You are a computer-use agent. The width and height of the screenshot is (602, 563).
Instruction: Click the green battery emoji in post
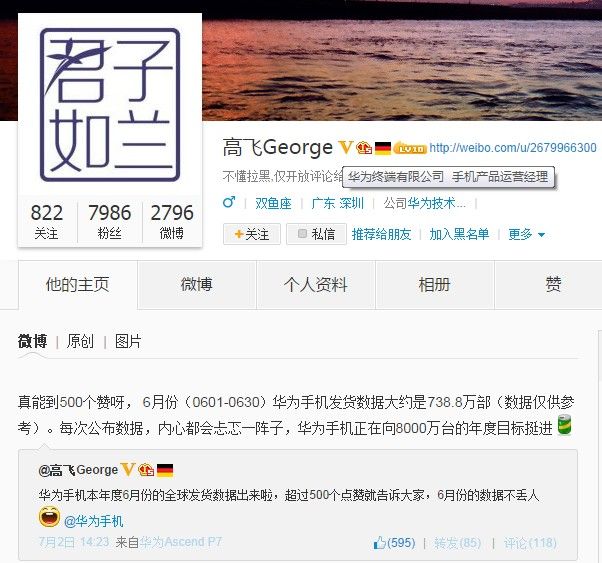(x=564, y=425)
